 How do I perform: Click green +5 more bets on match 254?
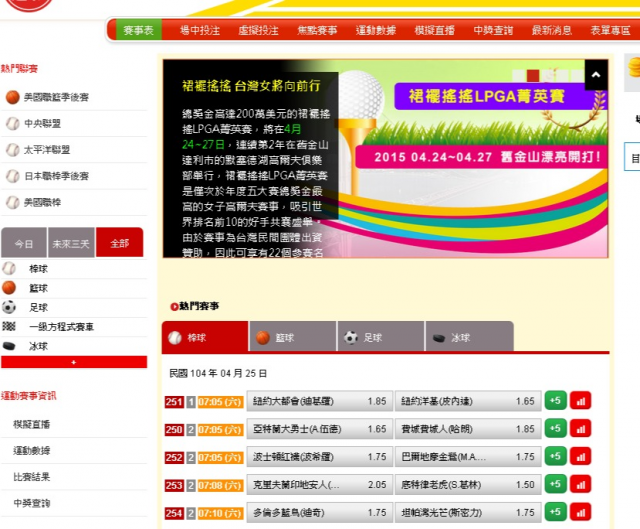click(555, 513)
